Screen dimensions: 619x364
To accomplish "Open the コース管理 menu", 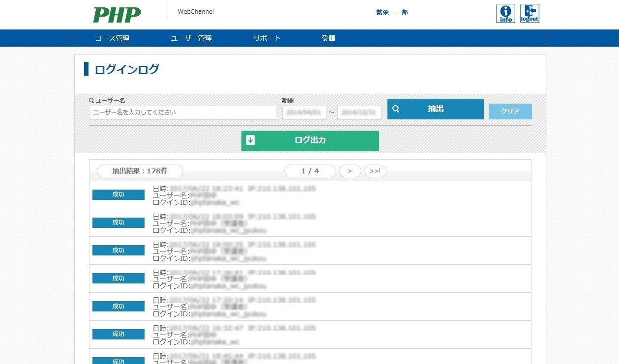I will coord(112,38).
